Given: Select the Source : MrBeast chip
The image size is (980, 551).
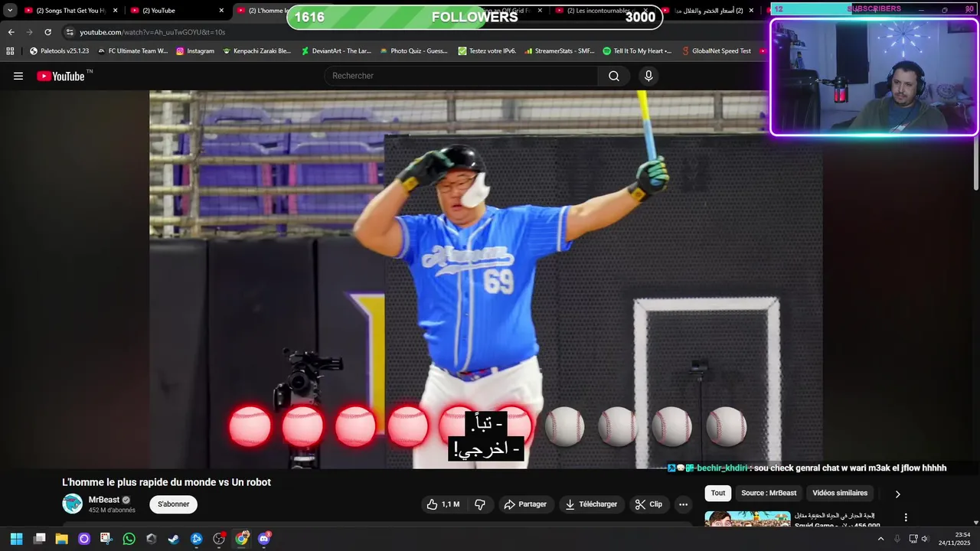Looking at the screenshot, I should (x=769, y=493).
